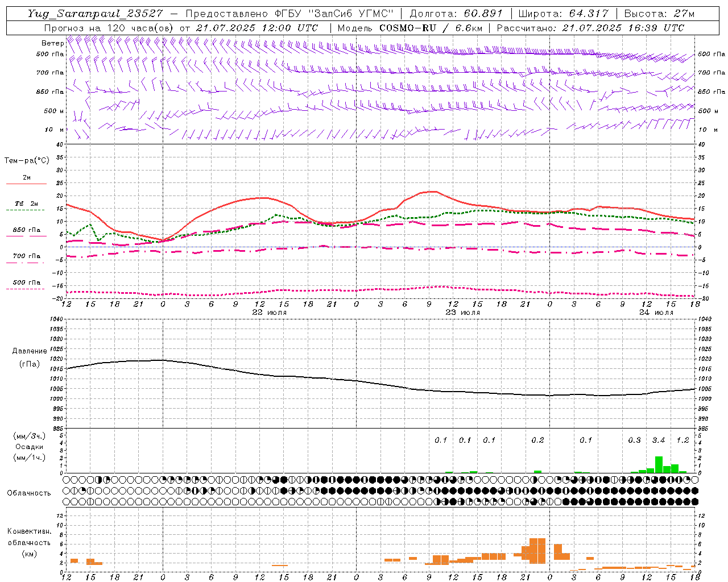The image size is (728, 582).
Task: Click the Td 2м dew point legend entry
Action: tap(26, 203)
